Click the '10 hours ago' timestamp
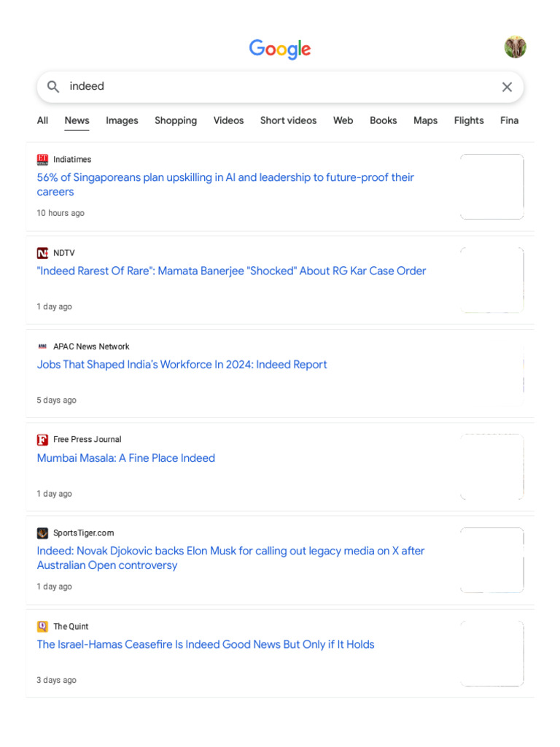This screenshot has width=560, height=747. [61, 213]
